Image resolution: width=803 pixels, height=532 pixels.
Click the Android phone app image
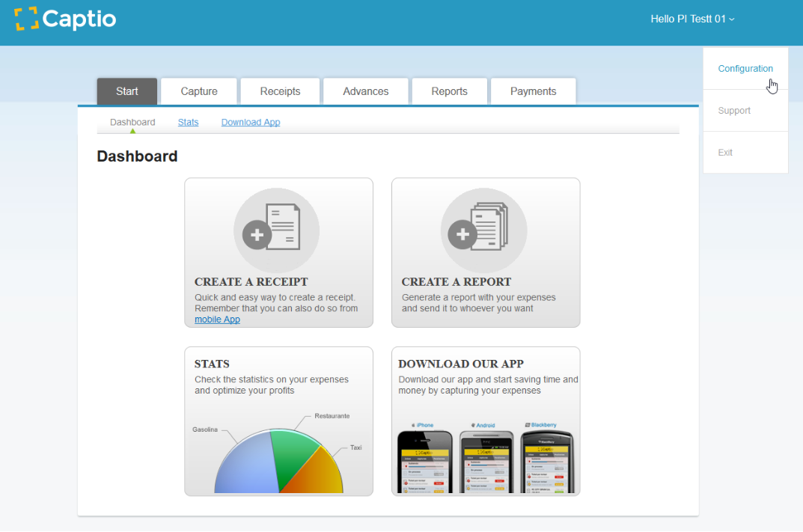tap(486, 461)
